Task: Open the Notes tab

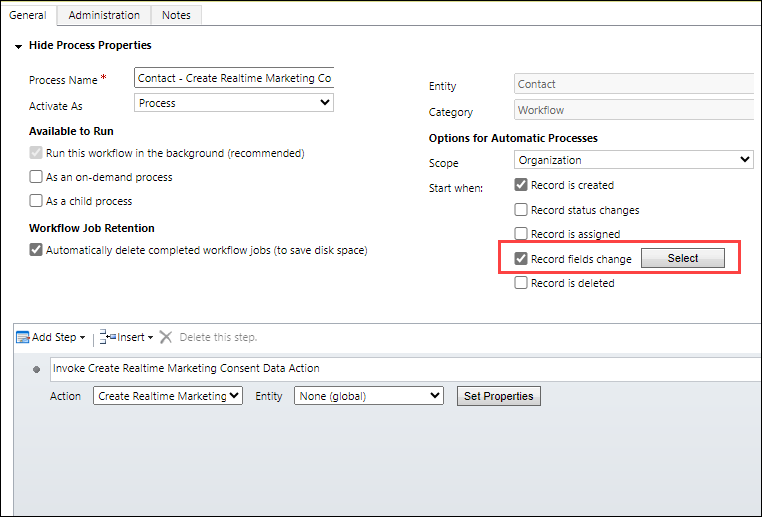Action: click(x=177, y=15)
